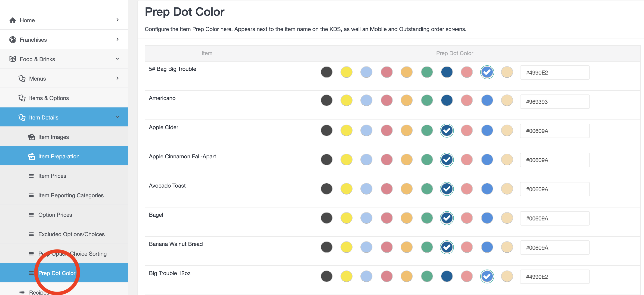This screenshot has width=644, height=295.
Task: Expand the Home menu chevron
Action: coord(117,20)
